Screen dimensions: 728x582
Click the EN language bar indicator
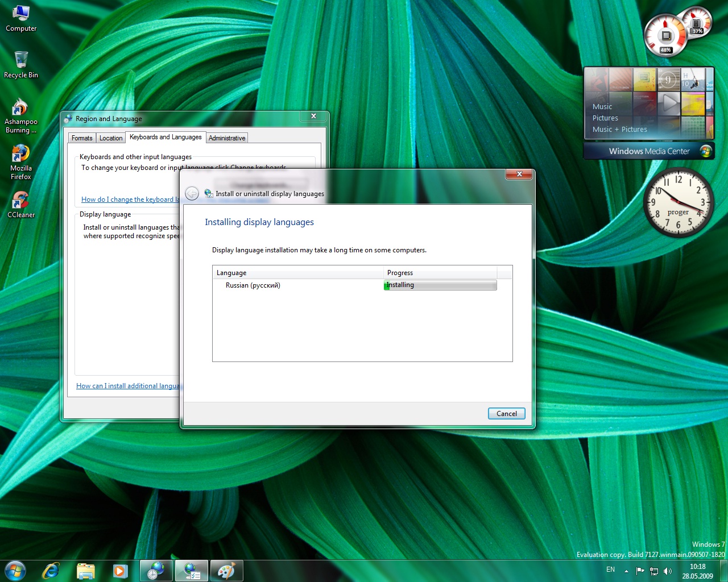(610, 569)
